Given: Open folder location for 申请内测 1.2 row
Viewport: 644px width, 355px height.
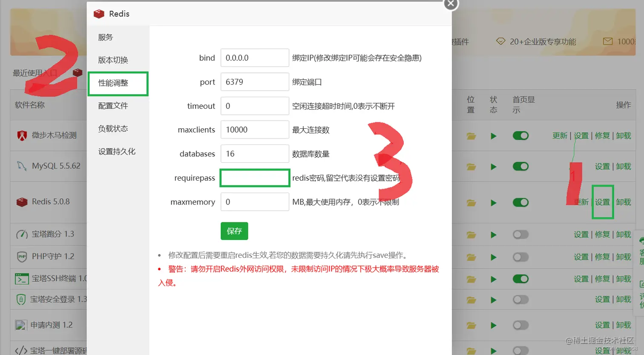Looking at the screenshot, I should coord(471,326).
